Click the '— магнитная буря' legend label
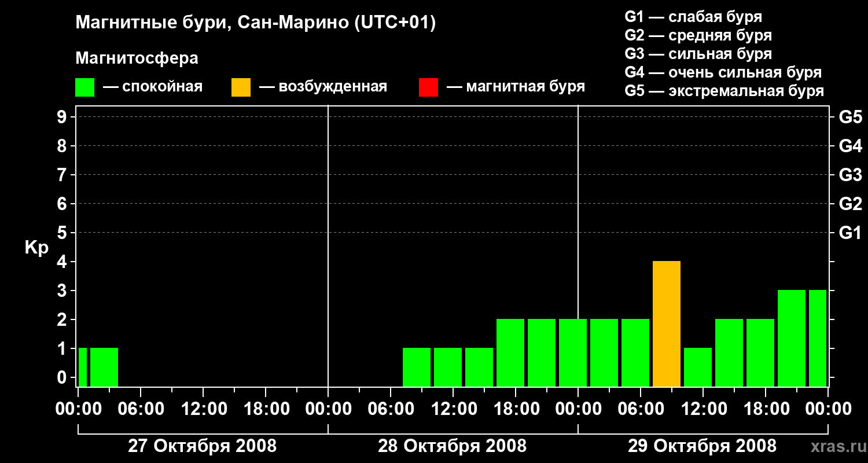Image resolution: width=868 pixels, height=463 pixels. point(516,87)
